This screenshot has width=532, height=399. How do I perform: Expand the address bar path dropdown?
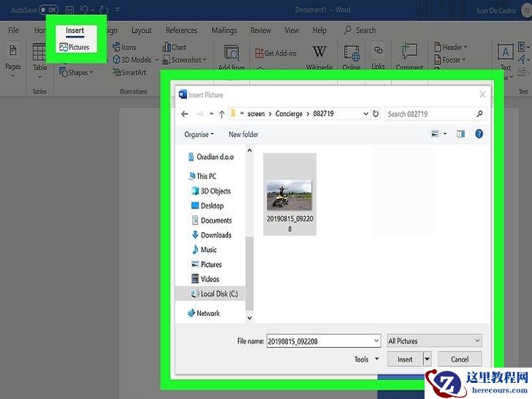click(x=365, y=114)
